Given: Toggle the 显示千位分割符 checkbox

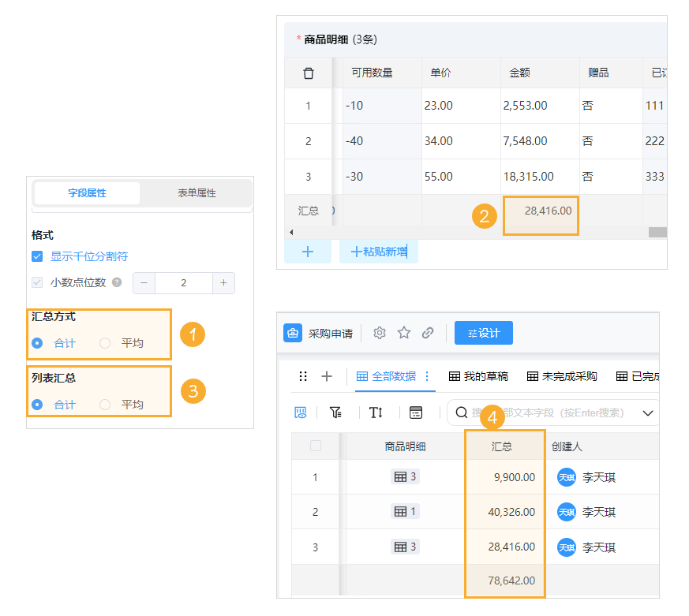Looking at the screenshot, I should (36, 256).
